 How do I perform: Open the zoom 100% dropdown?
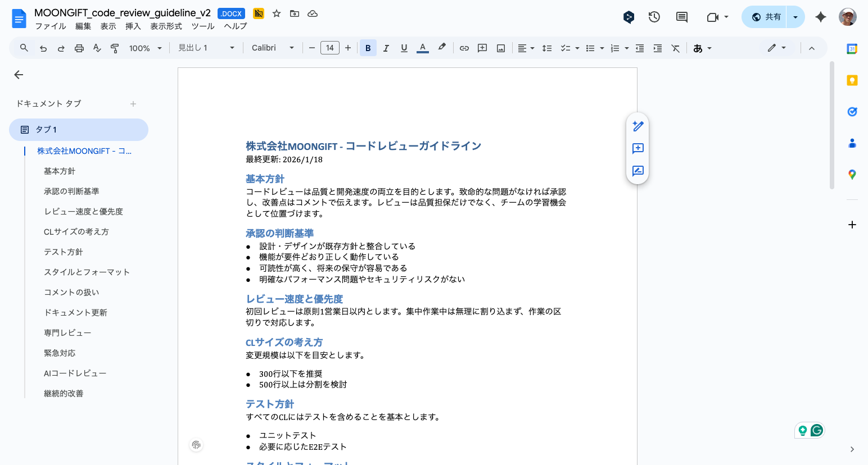click(145, 48)
